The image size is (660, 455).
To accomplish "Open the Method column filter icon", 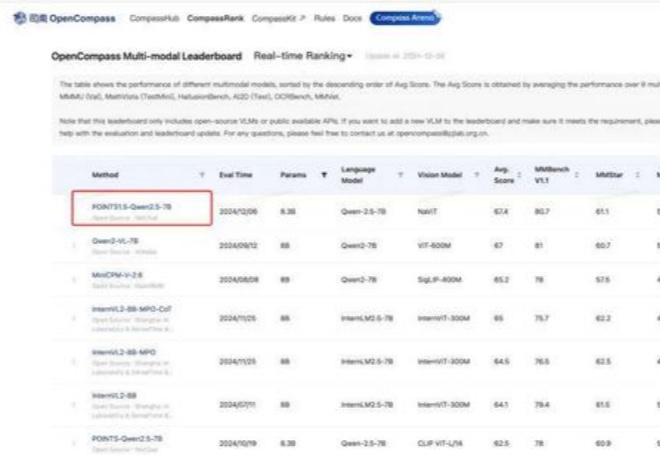I will coord(202,175).
